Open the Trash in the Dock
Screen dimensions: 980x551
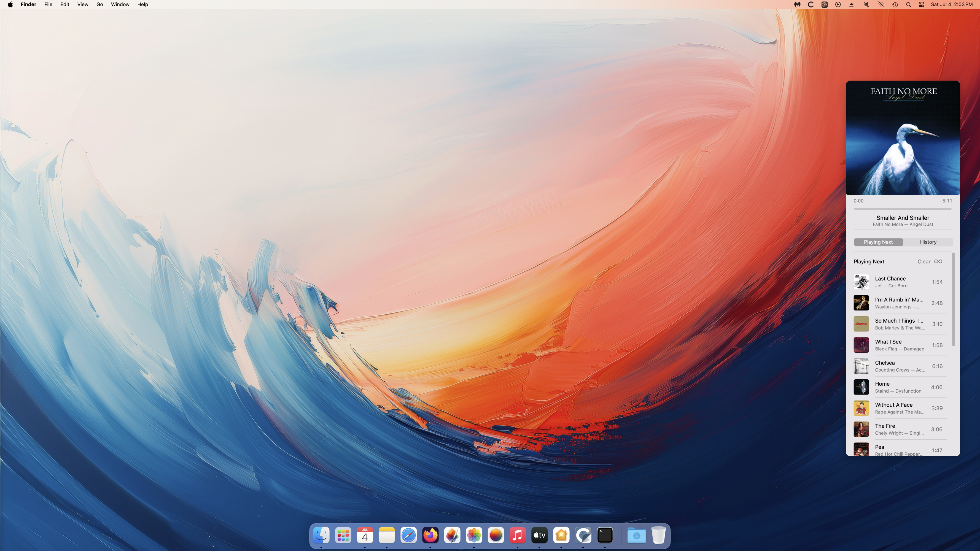(659, 536)
